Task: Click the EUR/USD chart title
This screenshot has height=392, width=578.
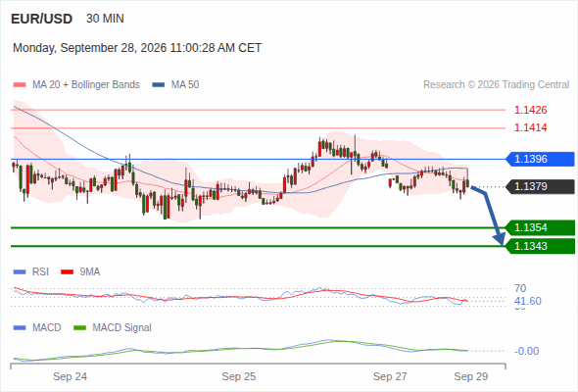Action: pyautogui.click(x=42, y=19)
